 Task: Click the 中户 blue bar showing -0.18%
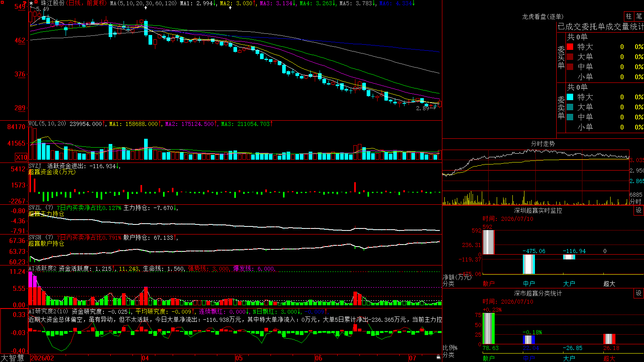pos(529,340)
